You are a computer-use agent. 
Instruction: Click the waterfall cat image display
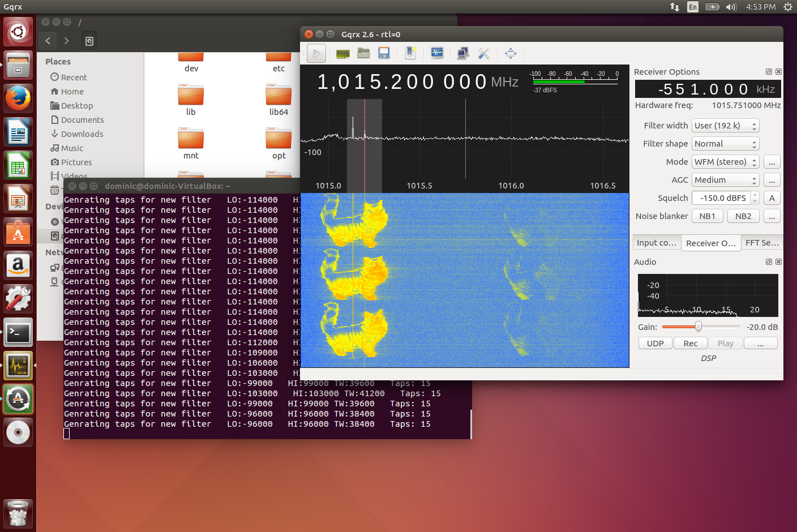pyautogui.click(x=465, y=280)
